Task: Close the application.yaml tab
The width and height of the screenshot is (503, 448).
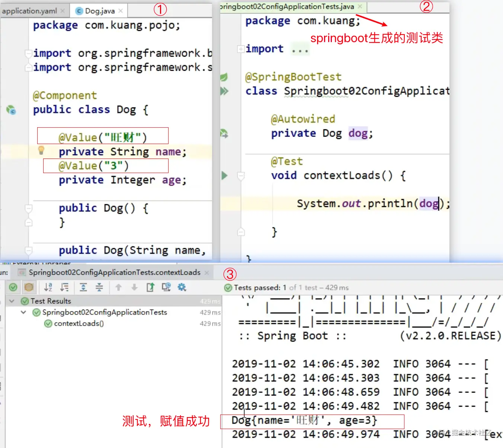Action: pyautogui.click(x=63, y=11)
